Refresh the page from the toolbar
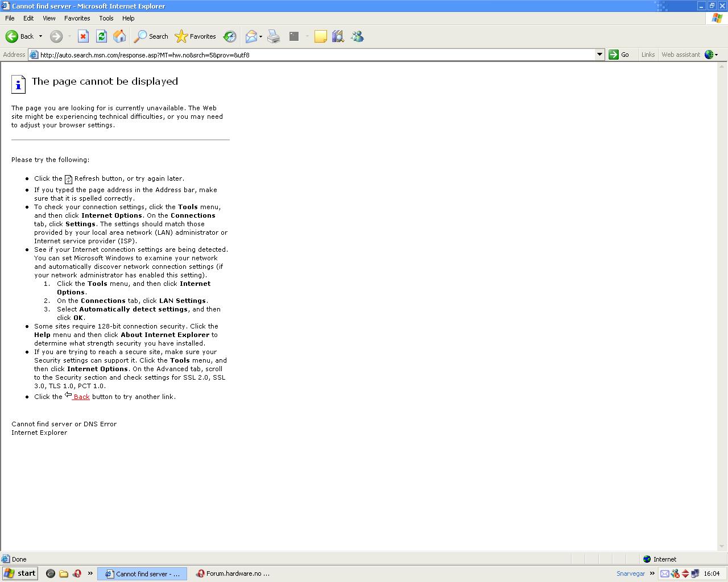This screenshot has height=582, width=728. 101,36
